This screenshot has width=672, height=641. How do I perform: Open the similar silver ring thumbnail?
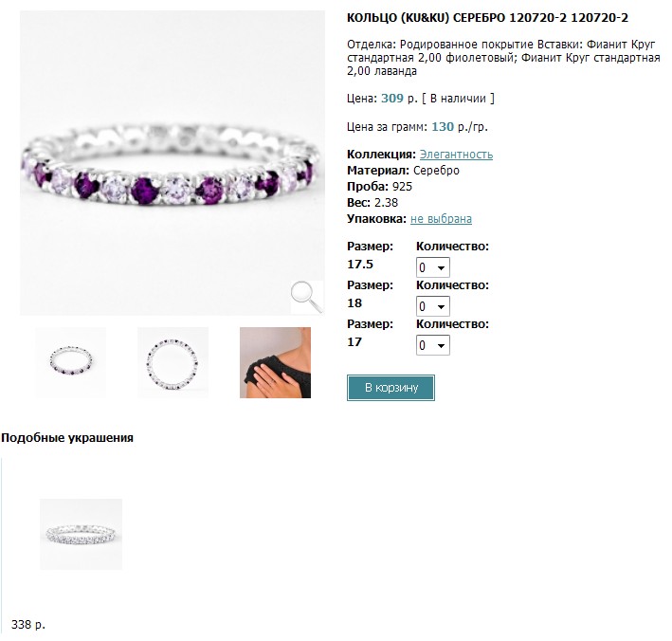[x=81, y=534]
